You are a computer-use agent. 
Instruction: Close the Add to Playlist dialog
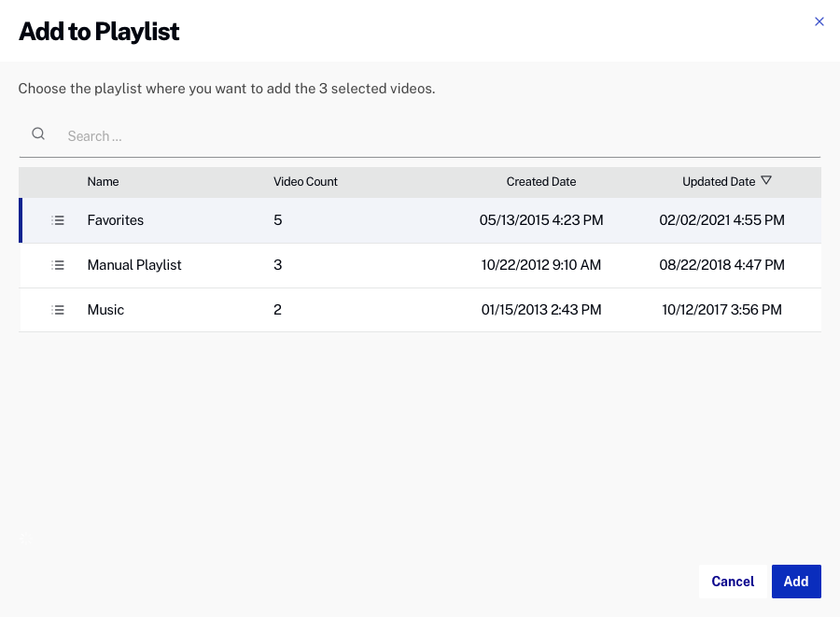coord(819,21)
